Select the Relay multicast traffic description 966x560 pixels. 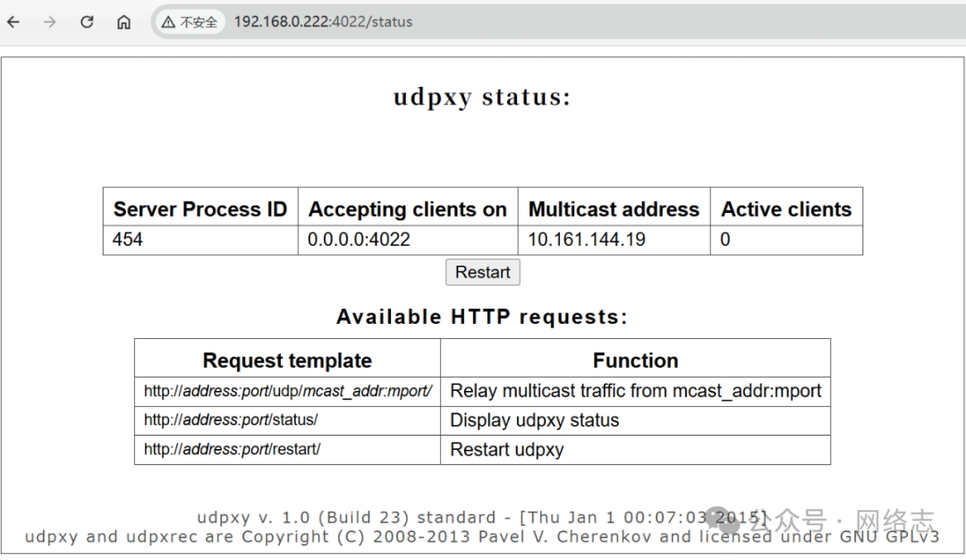[x=635, y=391]
